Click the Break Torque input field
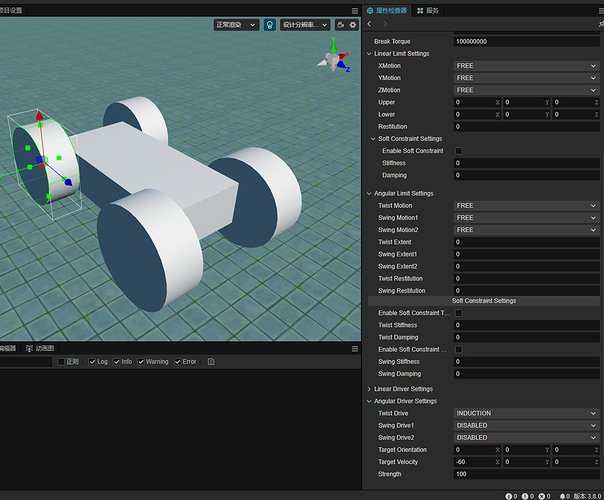The height and width of the screenshot is (500, 604). pyautogui.click(x=526, y=41)
